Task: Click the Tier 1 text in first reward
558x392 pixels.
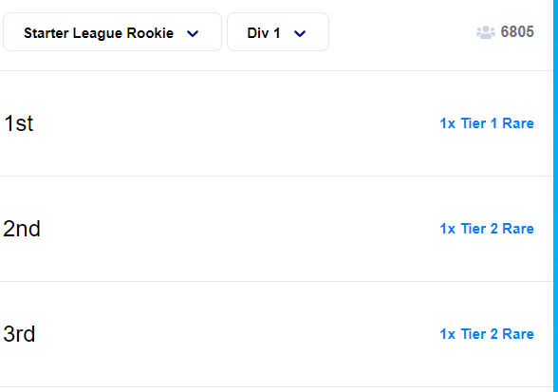Action: (479, 123)
